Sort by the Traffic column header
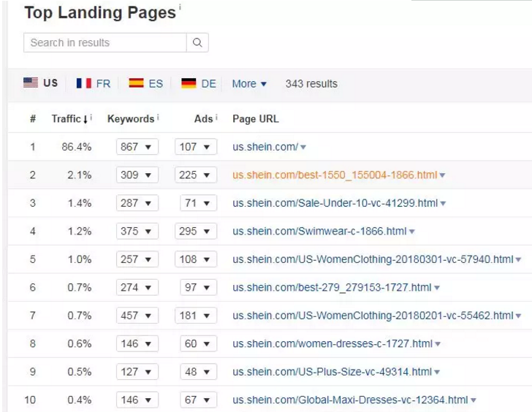The height and width of the screenshot is (412, 532). coord(66,118)
